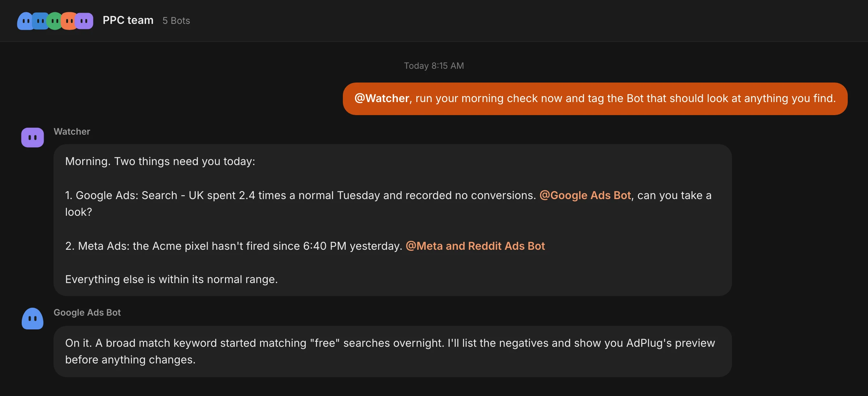This screenshot has height=396, width=868.
Task: Click the @Google Ads Bot mention
Action: click(x=585, y=195)
